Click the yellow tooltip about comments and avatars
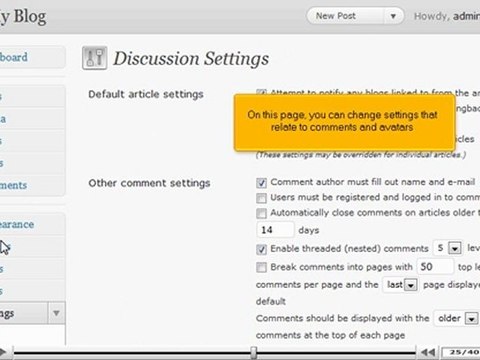The image size is (480, 360). pyautogui.click(x=345, y=123)
